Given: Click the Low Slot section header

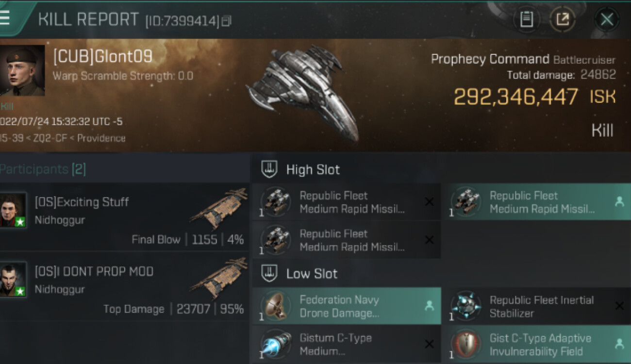Looking at the screenshot, I should point(312,274).
